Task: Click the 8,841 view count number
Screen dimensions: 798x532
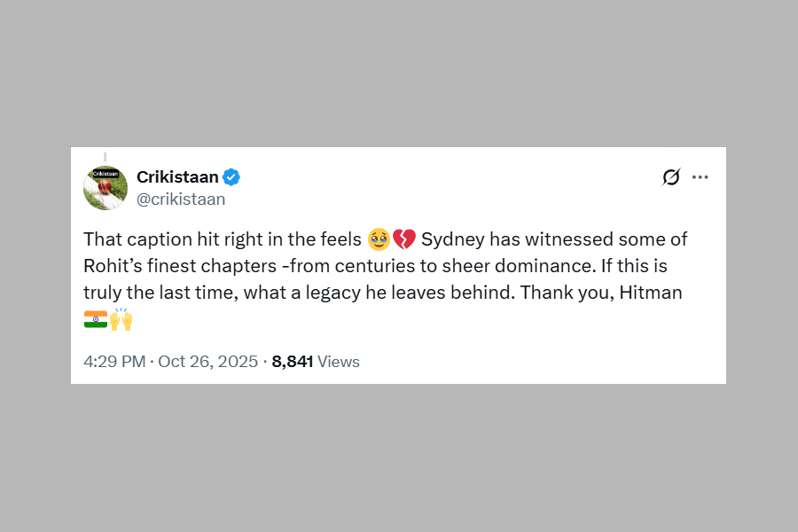Action: pyautogui.click(x=292, y=362)
